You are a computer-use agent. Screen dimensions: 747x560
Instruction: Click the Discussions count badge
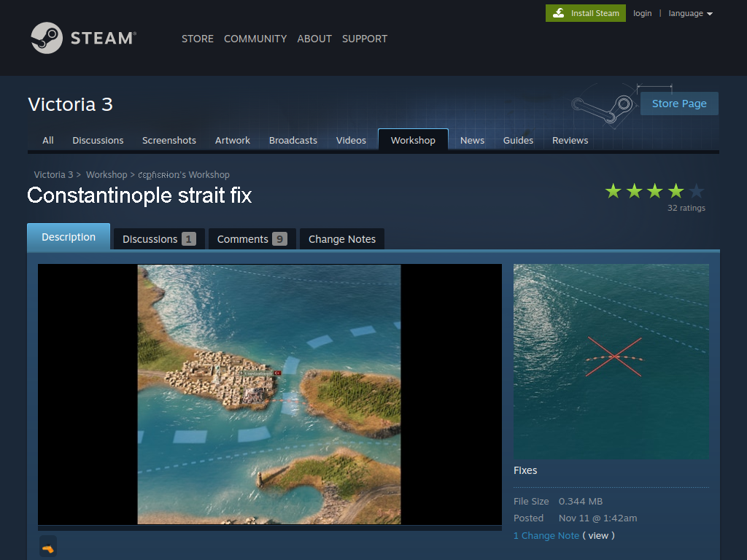click(x=189, y=239)
